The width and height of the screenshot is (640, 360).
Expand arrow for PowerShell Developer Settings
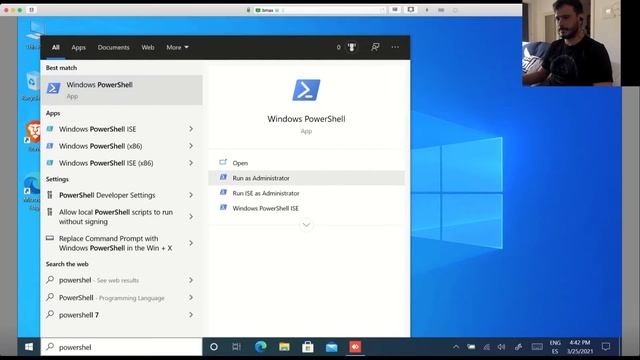[191, 195]
